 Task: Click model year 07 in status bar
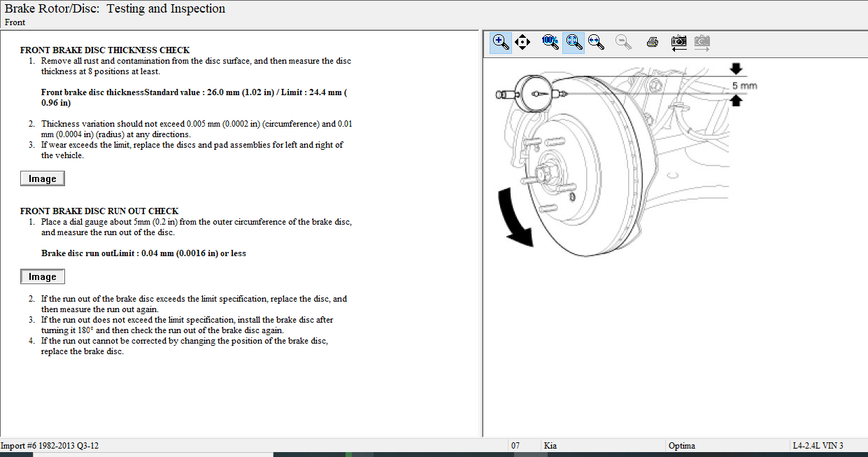tap(516, 446)
